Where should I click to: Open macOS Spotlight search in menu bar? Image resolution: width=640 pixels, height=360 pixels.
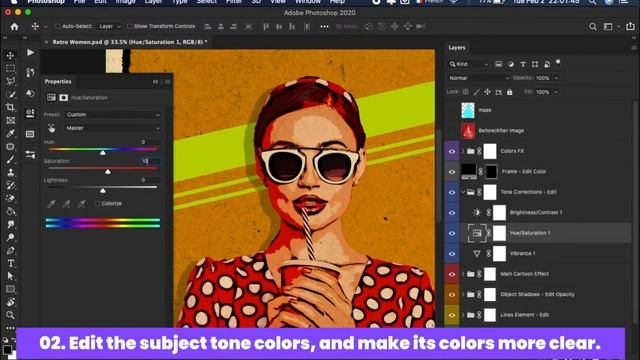pos(592,2)
